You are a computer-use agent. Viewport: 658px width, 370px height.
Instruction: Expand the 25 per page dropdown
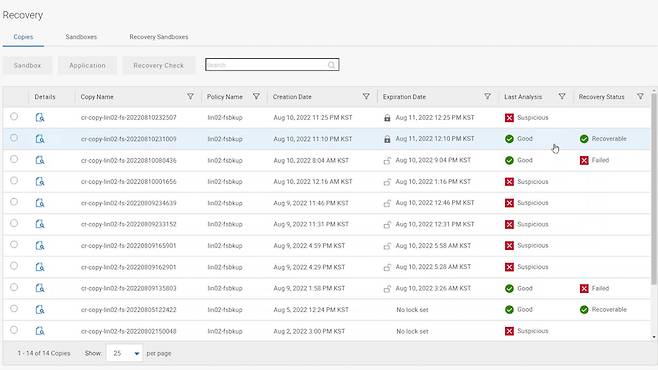point(125,354)
